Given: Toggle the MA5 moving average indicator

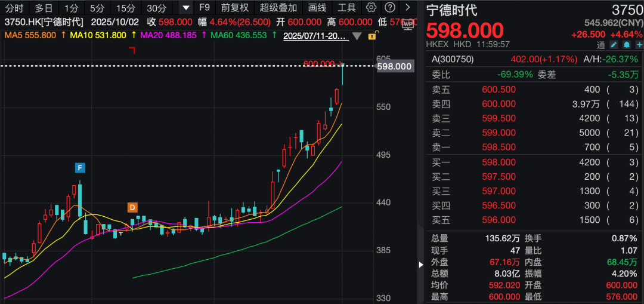Looking at the screenshot, I should click(x=30, y=35).
